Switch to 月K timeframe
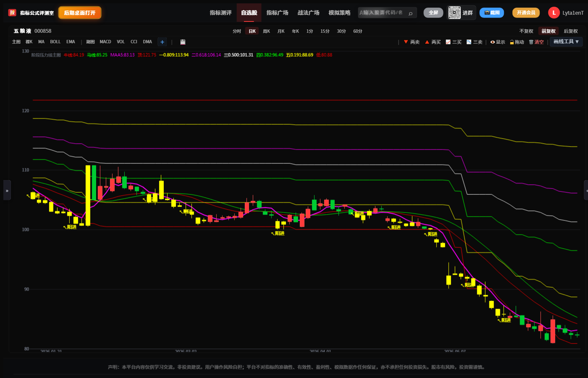The width and height of the screenshot is (588, 378). click(x=281, y=31)
